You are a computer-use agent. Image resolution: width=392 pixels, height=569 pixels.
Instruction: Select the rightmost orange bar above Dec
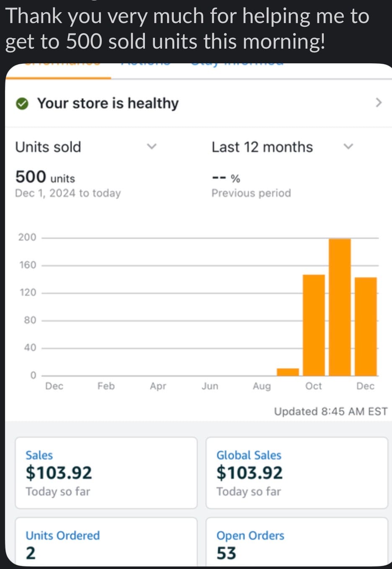tap(366, 326)
